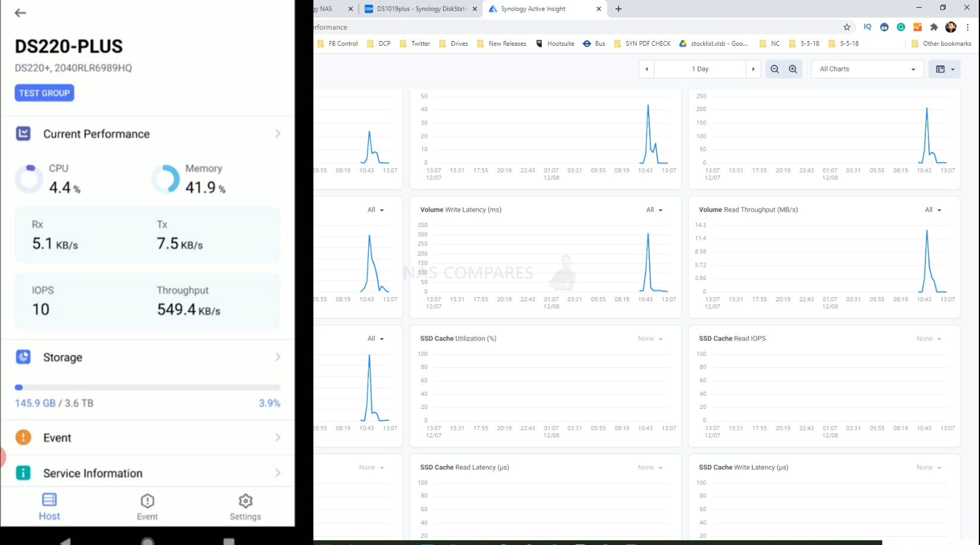The height and width of the screenshot is (545, 980).
Task: Open the SYN PDF CHECK bookmark folder
Action: (x=642, y=43)
